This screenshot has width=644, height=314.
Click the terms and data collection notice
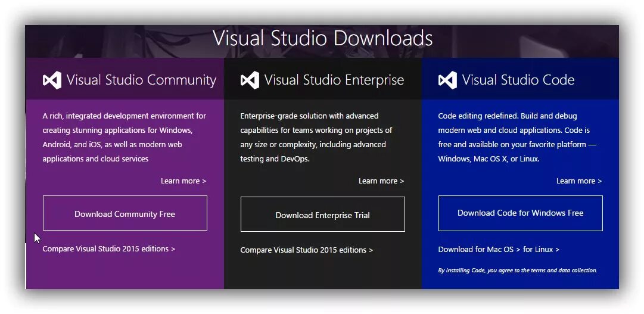coord(518,271)
